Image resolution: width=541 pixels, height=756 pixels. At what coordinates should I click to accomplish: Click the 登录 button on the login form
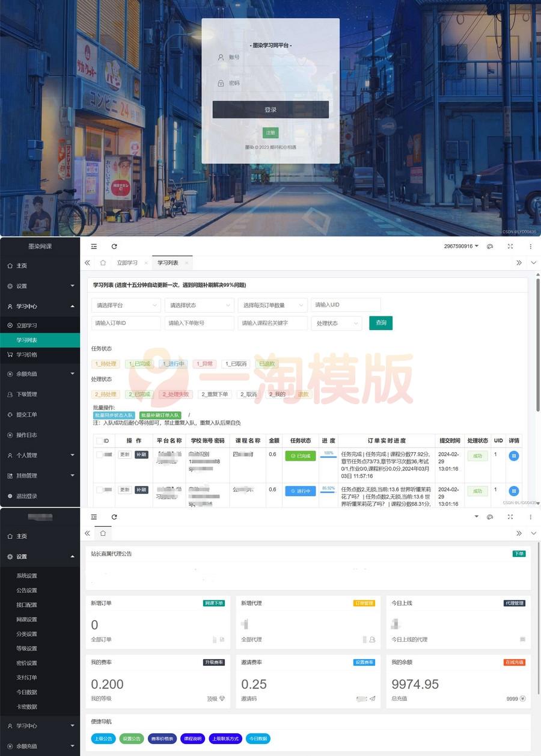tap(270, 109)
